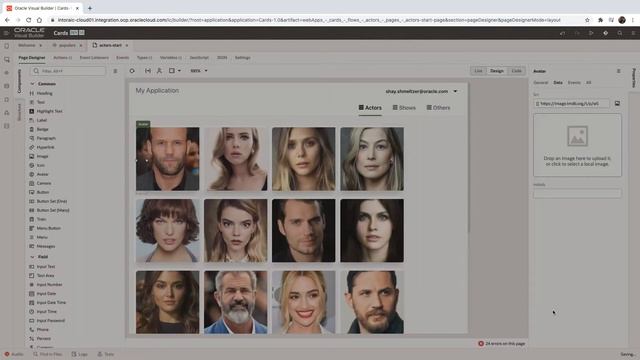Select the Heading component in the palette
This screenshot has width=640, height=360.
click(x=41, y=93)
